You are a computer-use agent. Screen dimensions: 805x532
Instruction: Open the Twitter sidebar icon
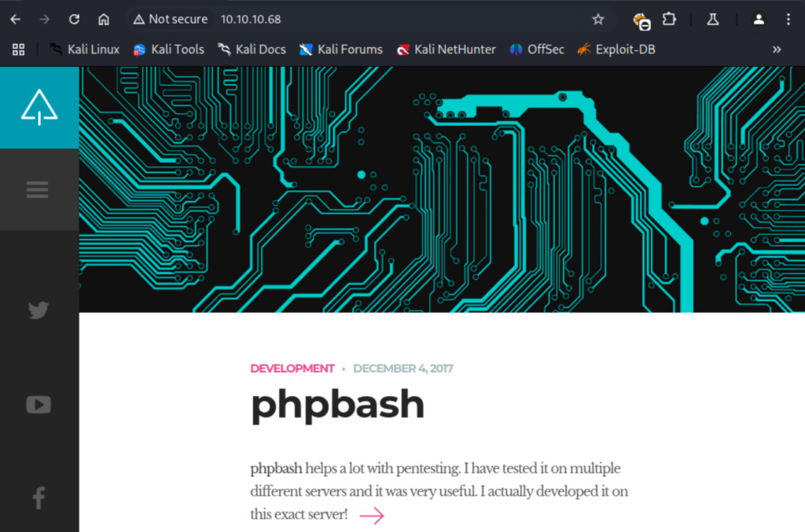pyautogui.click(x=39, y=310)
